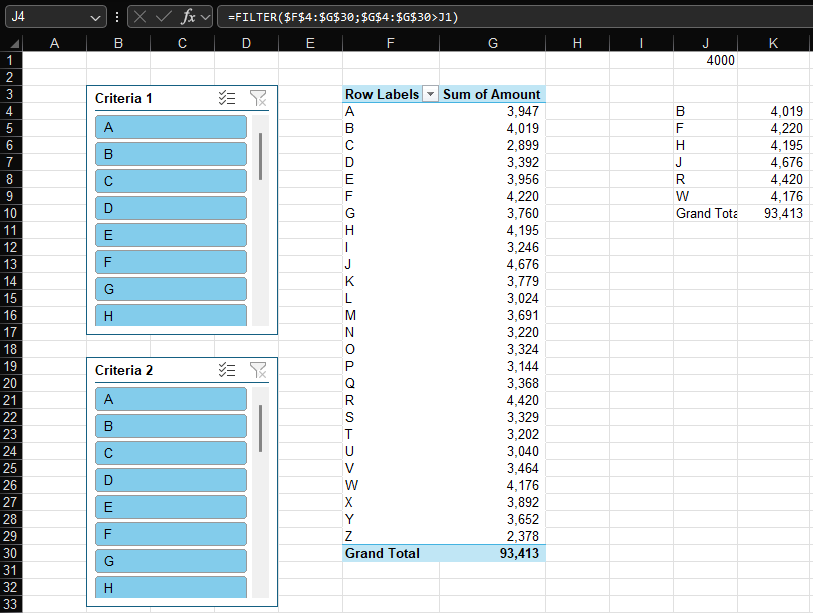Select button C in the Criteria 2 slicer
The width and height of the screenshot is (813, 613).
point(170,453)
